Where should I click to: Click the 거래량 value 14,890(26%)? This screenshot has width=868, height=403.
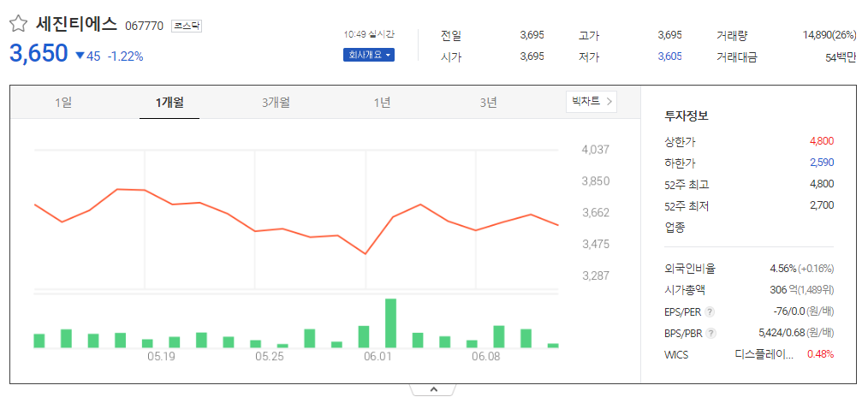pos(829,35)
